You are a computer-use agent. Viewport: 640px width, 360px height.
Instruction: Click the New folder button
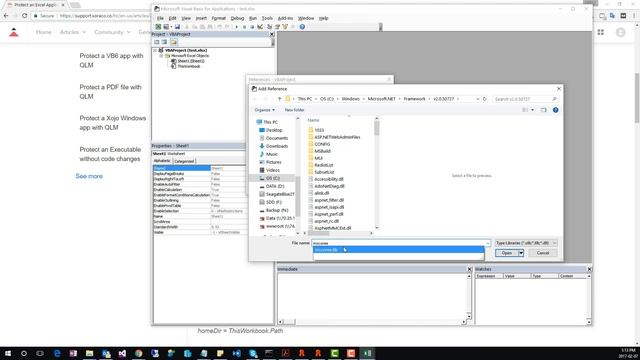[x=294, y=110]
